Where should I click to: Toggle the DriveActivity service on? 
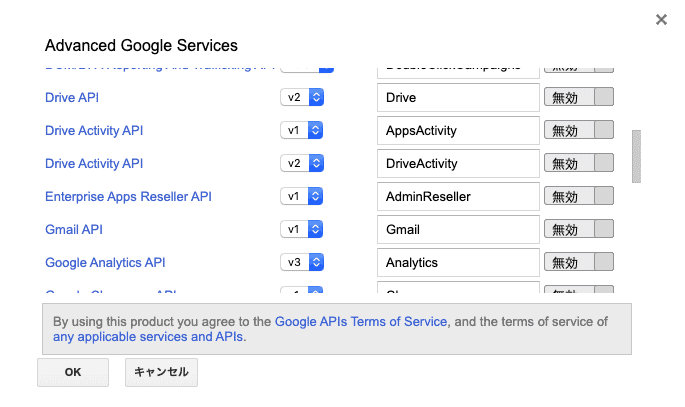click(578, 164)
